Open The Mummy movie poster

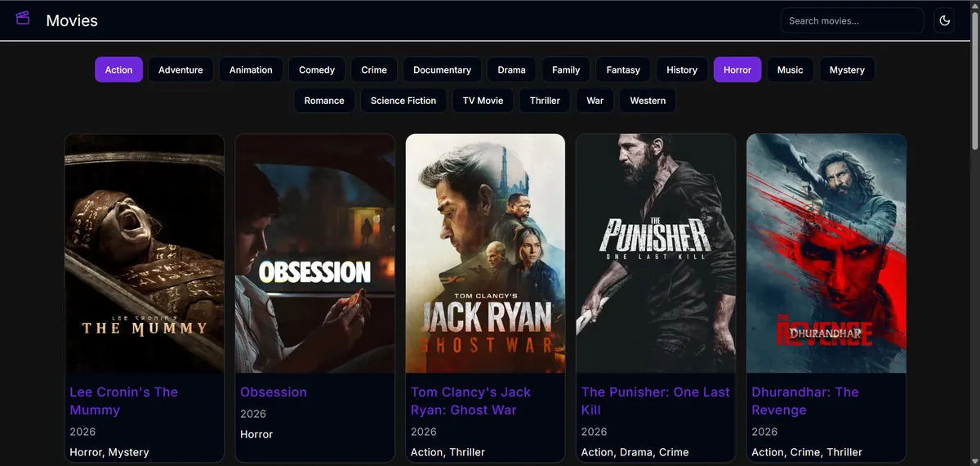[145, 253]
